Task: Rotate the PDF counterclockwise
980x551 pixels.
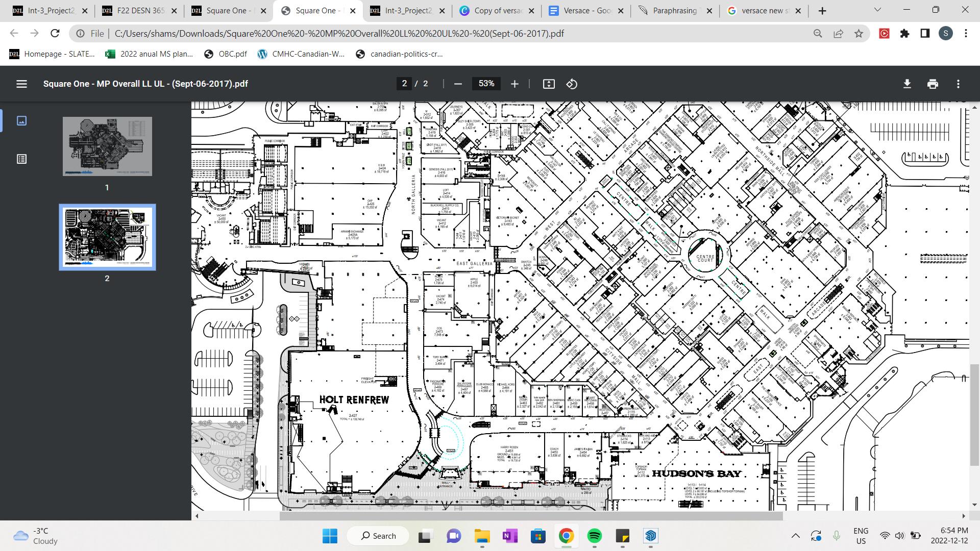Action: (572, 84)
